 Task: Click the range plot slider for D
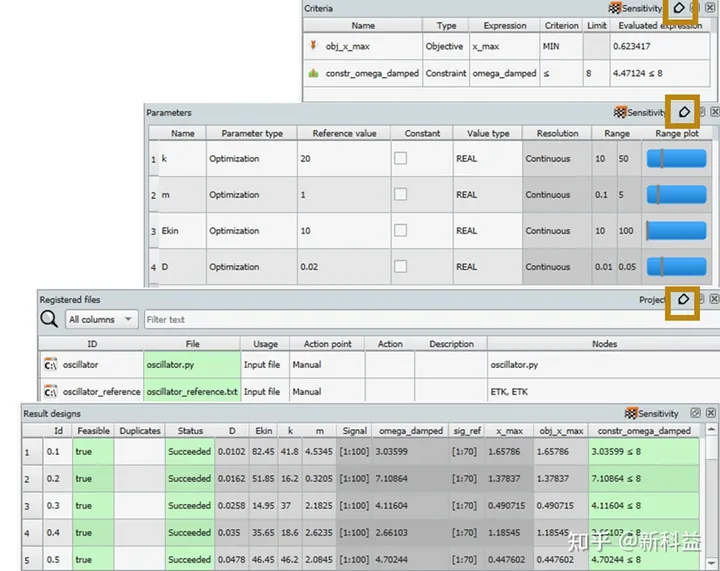pyautogui.click(x=676, y=266)
